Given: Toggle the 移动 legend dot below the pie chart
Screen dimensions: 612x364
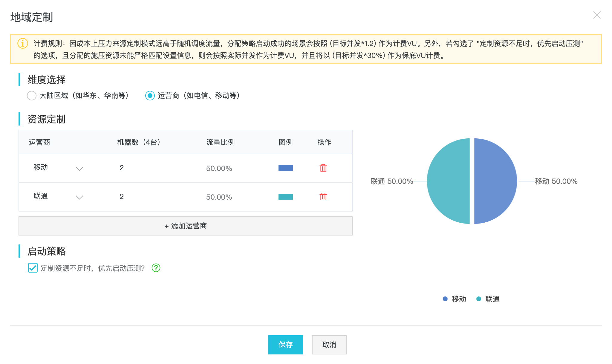Looking at the screenshot, I should coord(445,299).
